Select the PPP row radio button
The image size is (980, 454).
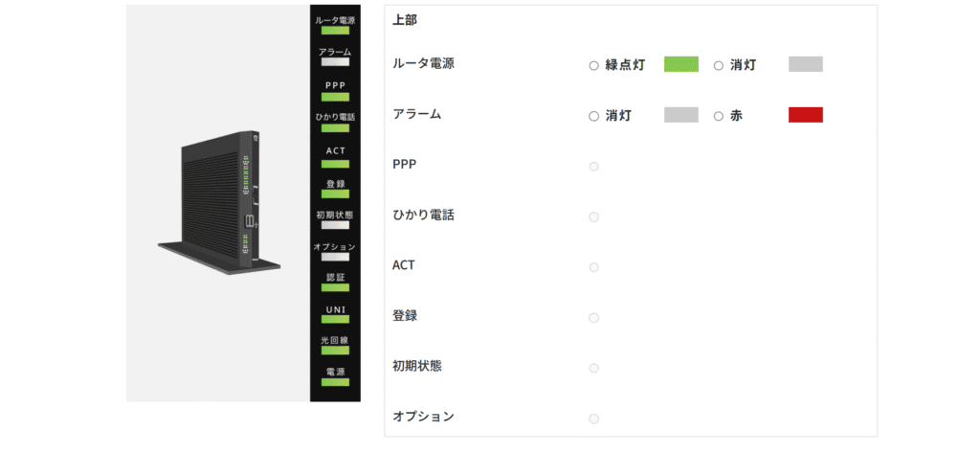pos(593,167)
